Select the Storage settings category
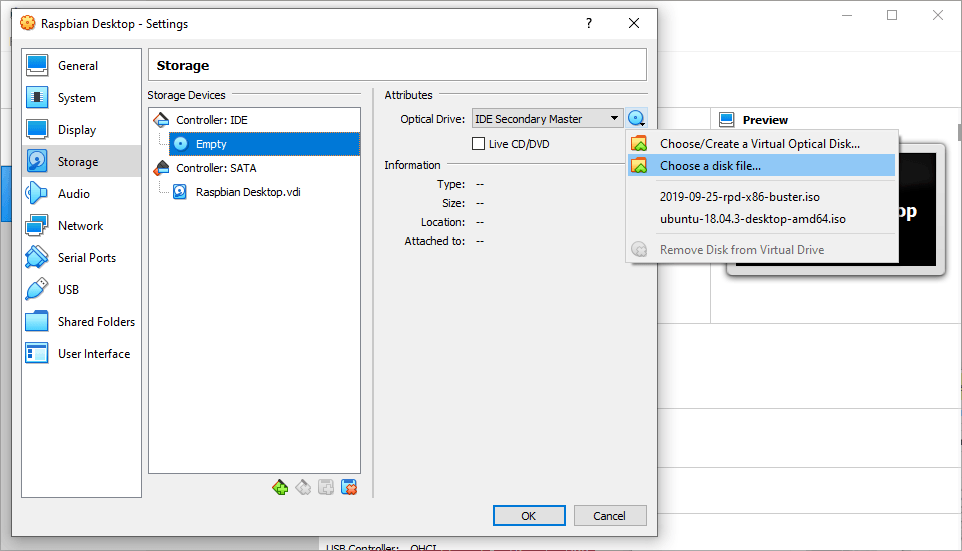 coord(81,161)
